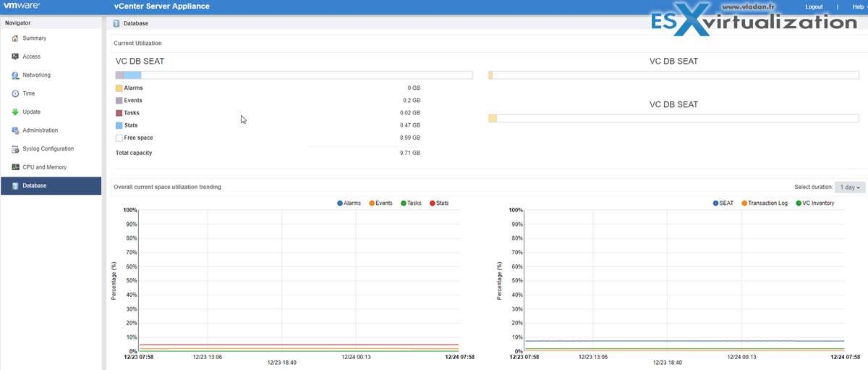Click the Networking globe icon
868x370 pixels.
(15, 75)
